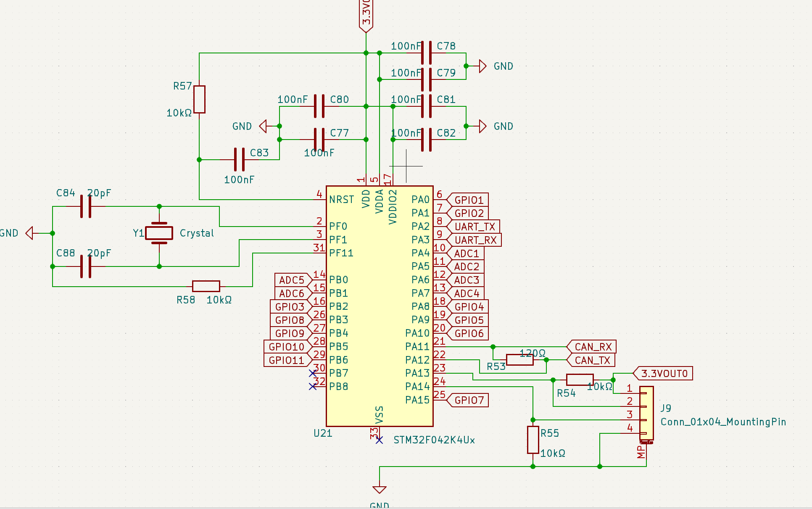Click the no-connect marker on VSS pin 33

click(x=380, y=440)
